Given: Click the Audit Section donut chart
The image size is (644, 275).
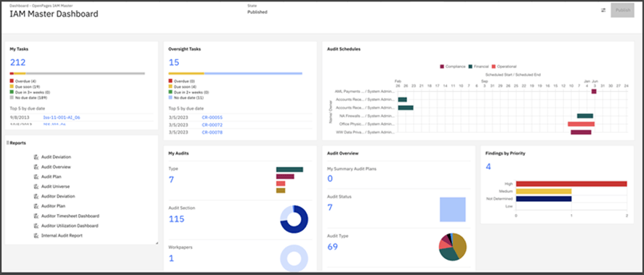Looking at the screenshot, I should pyautogui.click(x=294, y=219).
